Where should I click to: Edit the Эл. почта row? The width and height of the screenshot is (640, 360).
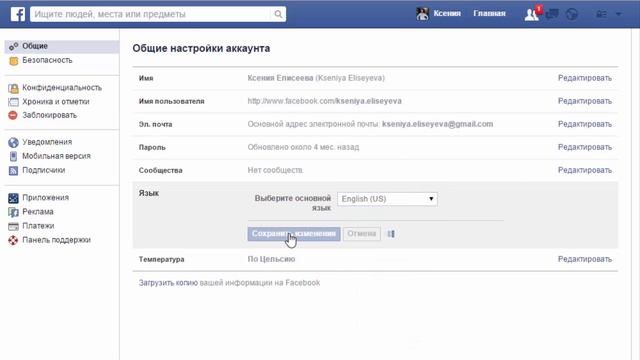coord(584,124)
